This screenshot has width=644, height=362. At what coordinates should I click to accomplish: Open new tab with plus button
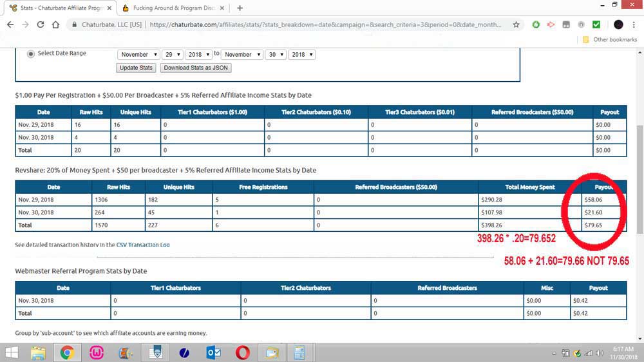coord(240,8)
